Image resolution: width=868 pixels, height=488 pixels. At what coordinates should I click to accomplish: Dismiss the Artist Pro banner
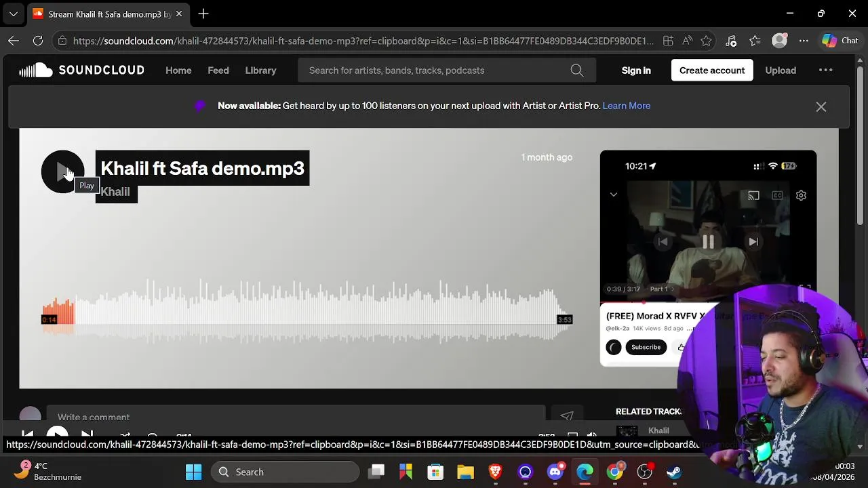coord(821,106)
